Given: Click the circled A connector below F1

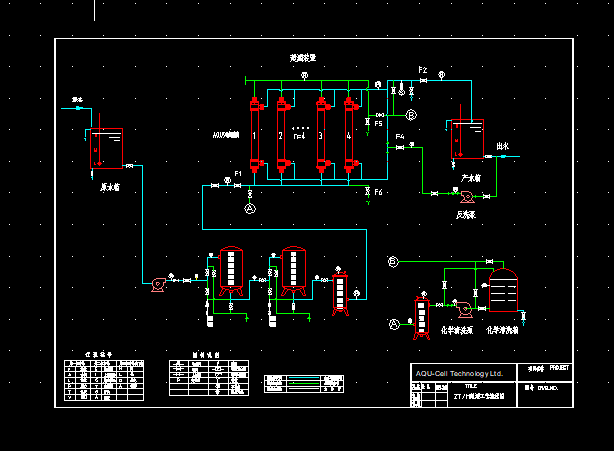Looking at the screenshot, I should pyautogui.click(x=250, y=209).
